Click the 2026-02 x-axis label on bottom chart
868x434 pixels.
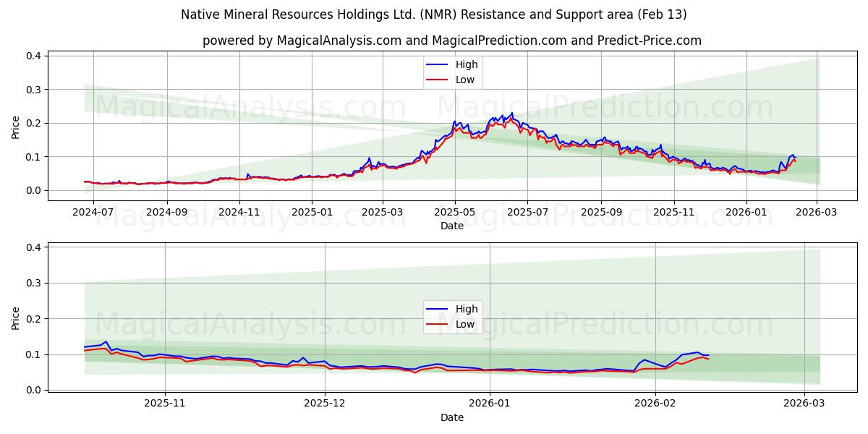point(655,404)
